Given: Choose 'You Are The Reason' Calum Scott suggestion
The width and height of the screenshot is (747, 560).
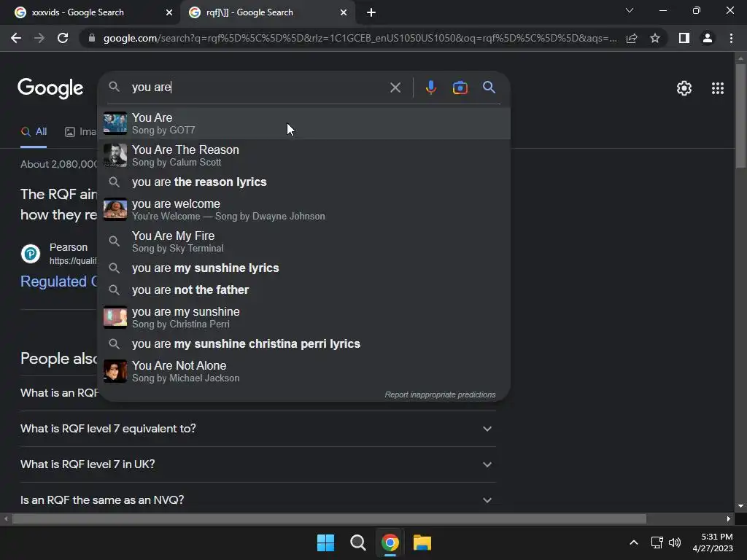Looking at the screenshot, I should (x=304, y=156).
